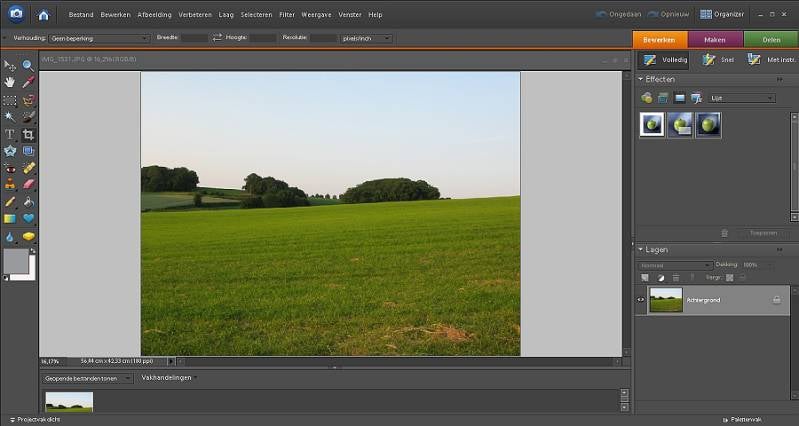Toggle visibility of Achtergrond layer
The image size is (799, 426).
[641, 299]
